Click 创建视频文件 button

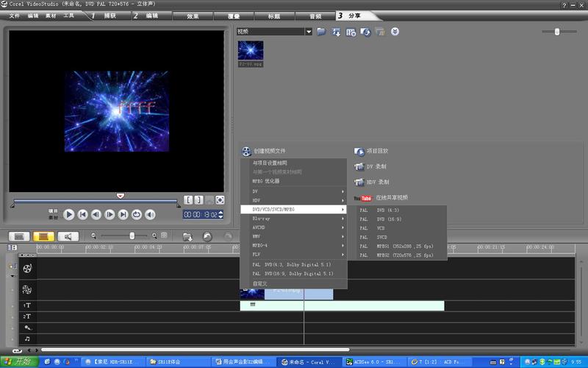pos(264,151)
